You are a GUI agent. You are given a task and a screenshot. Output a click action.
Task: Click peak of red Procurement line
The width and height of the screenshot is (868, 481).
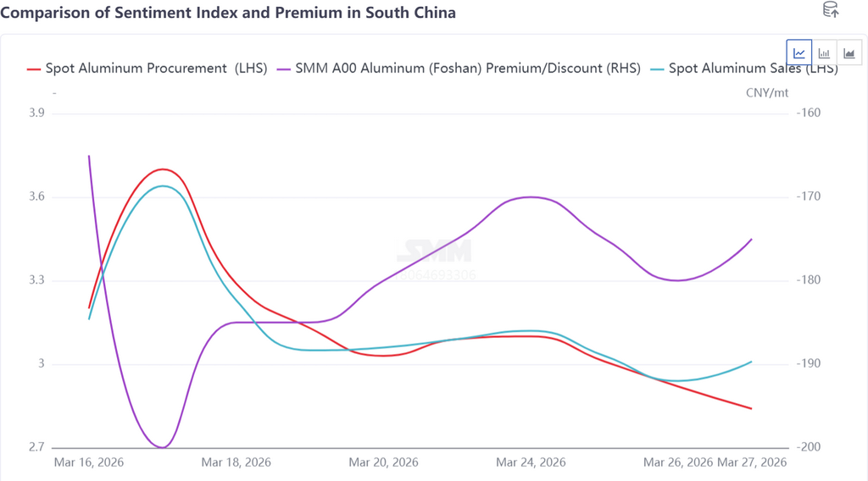click(x=163, y=169)
